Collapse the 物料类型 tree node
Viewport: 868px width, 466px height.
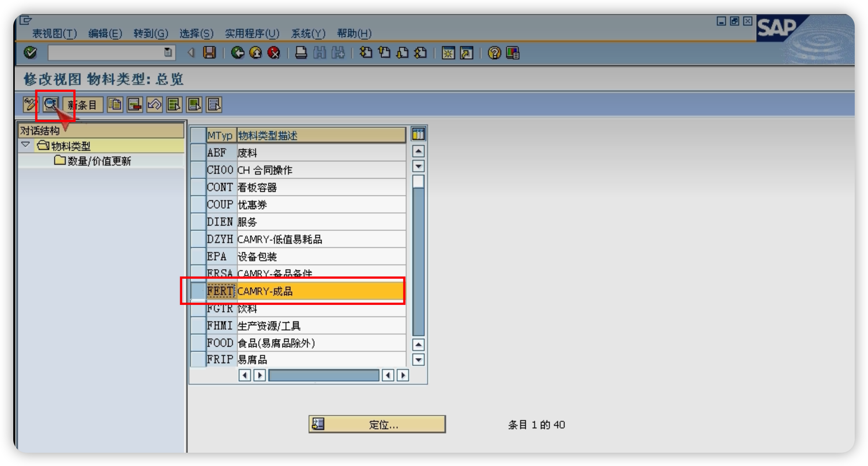tap(25, 145)
